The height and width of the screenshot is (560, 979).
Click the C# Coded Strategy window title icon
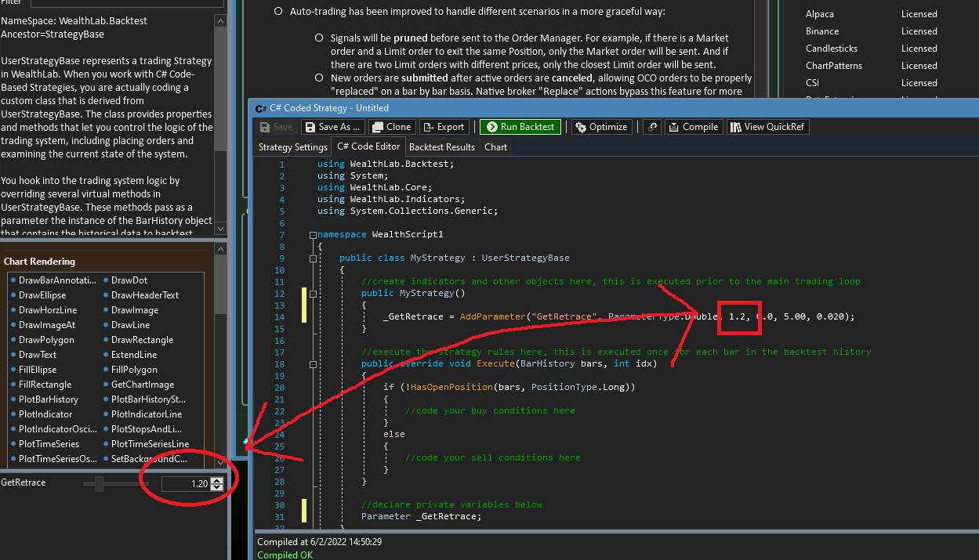click(261, 108)
